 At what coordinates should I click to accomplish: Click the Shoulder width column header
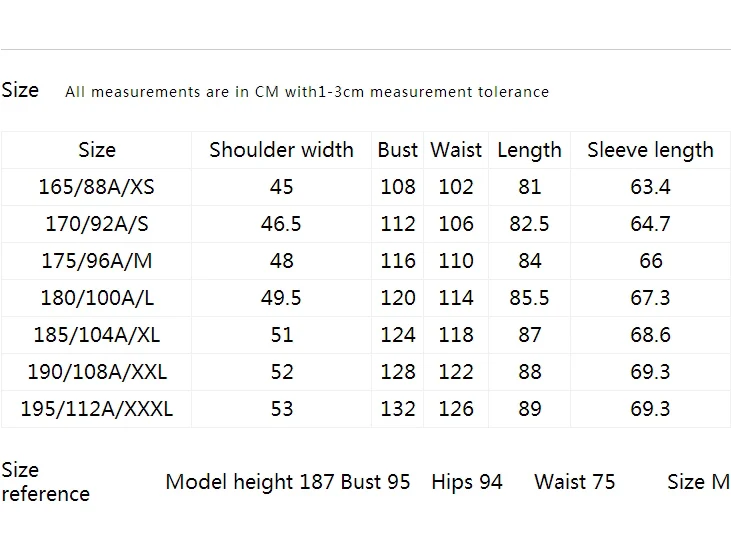point(281,150)
